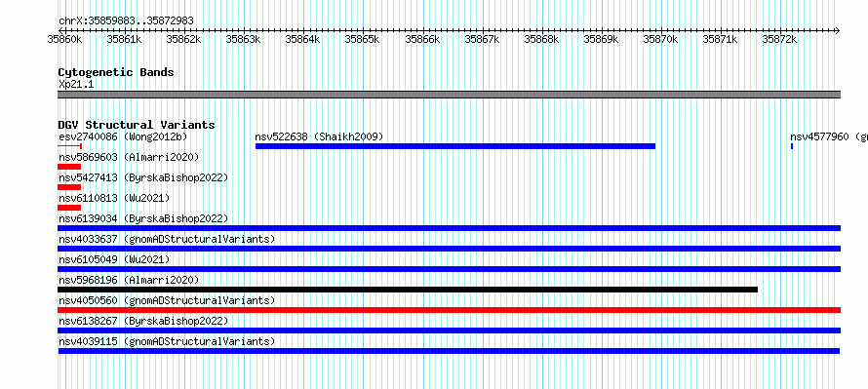Click the 35864k ruler position
This screenshot has width=868, height=389.
pyautogui.click(x=303, y=39)
